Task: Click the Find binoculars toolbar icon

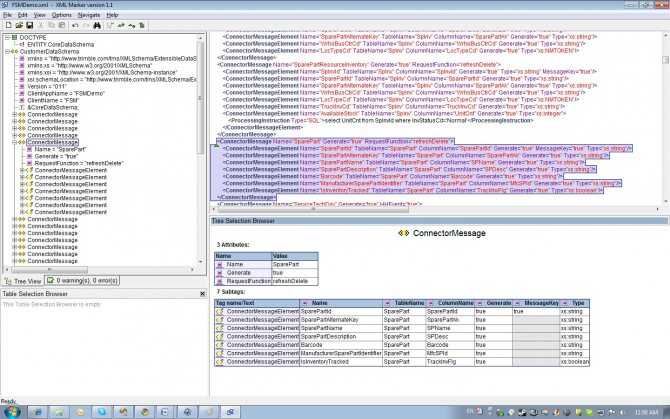Action: coord(97,25)
